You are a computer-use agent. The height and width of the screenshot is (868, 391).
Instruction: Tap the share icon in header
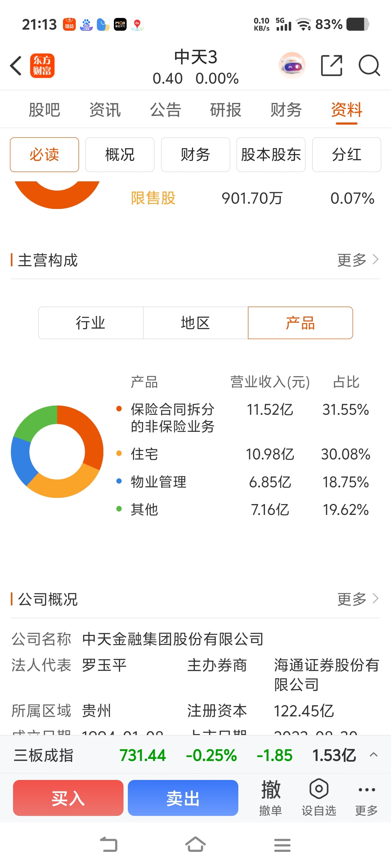(x=331, y=66)
